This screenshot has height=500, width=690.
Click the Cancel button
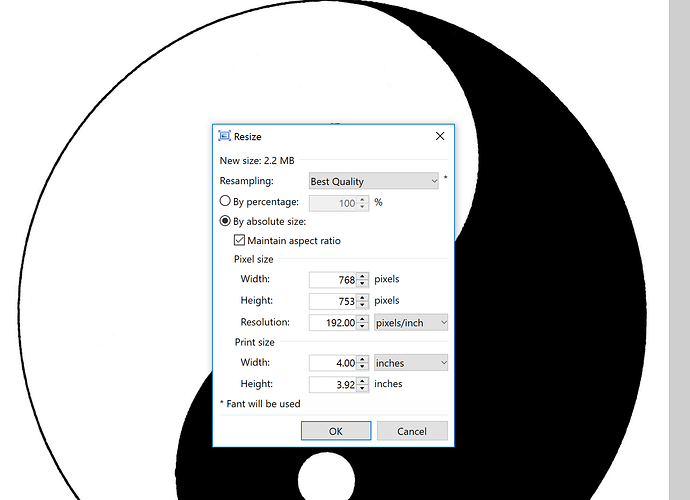(x=412, y=431)
